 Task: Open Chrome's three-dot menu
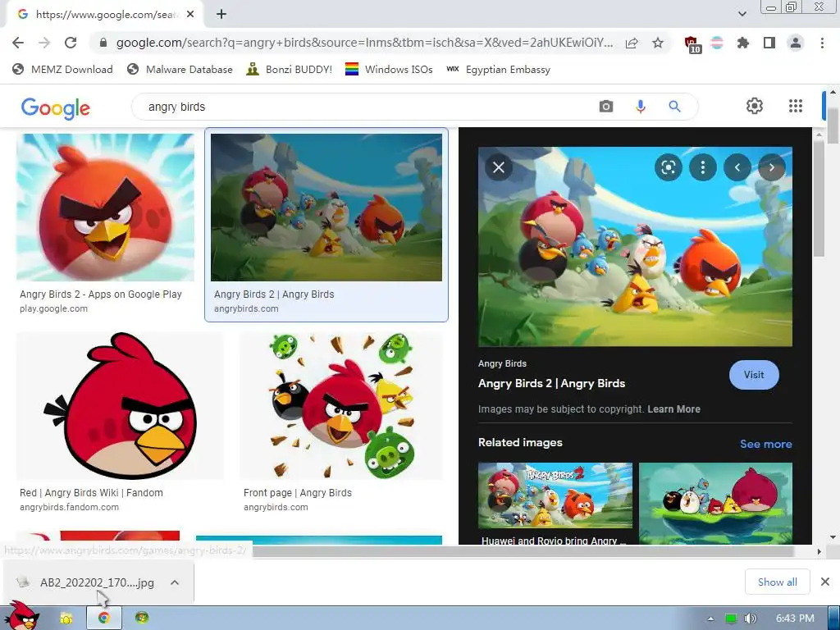(x=822, y=43)
